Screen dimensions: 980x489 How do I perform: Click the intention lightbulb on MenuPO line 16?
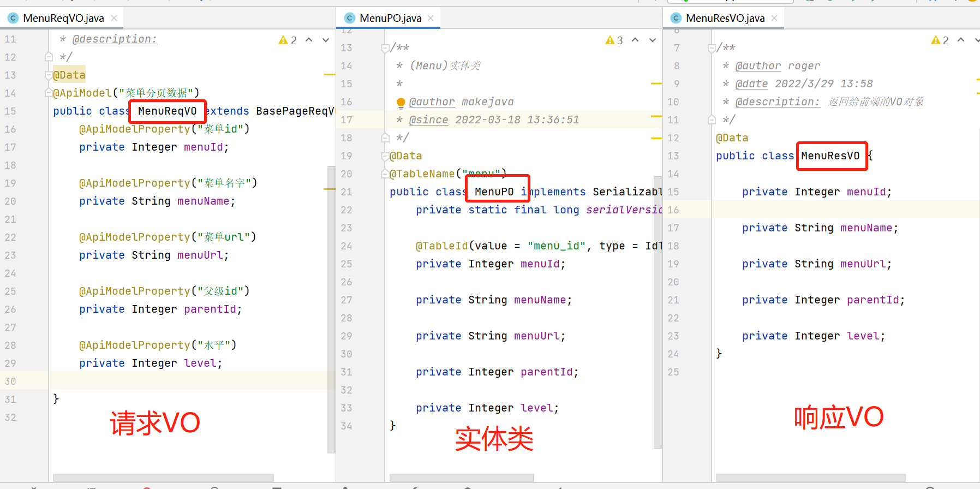pos(401,103)
